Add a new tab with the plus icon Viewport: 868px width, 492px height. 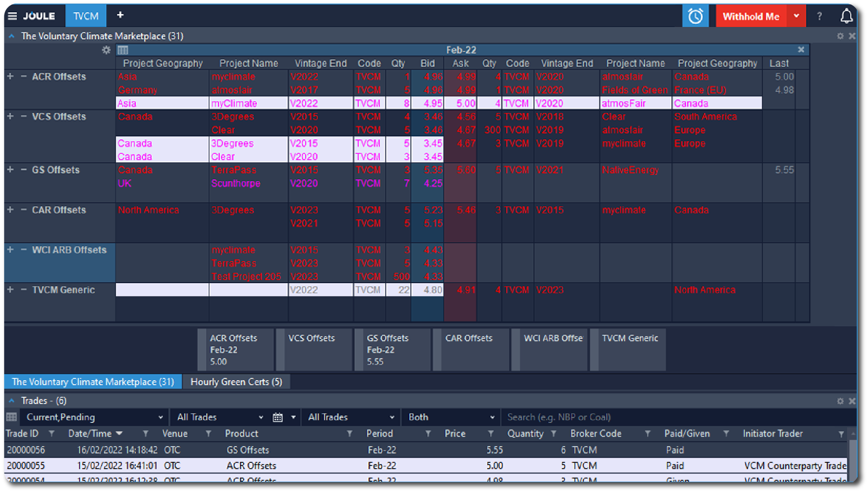click(x=120, y=15)
